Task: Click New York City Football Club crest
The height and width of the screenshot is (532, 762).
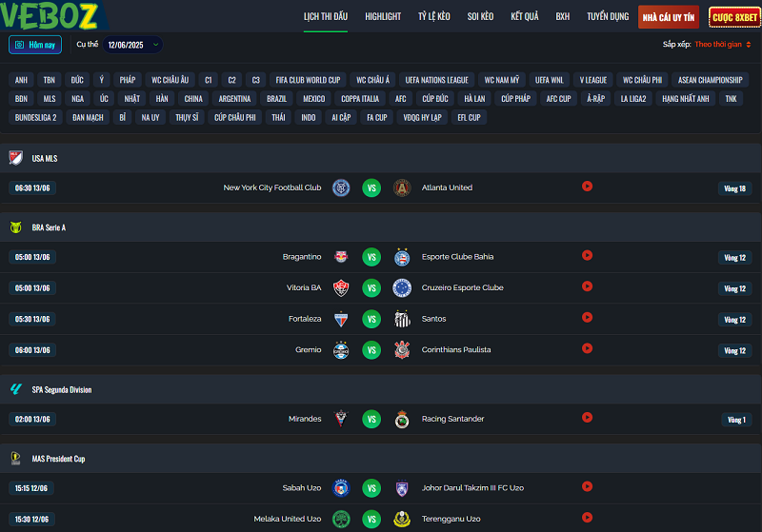Action: click(341, 187)
